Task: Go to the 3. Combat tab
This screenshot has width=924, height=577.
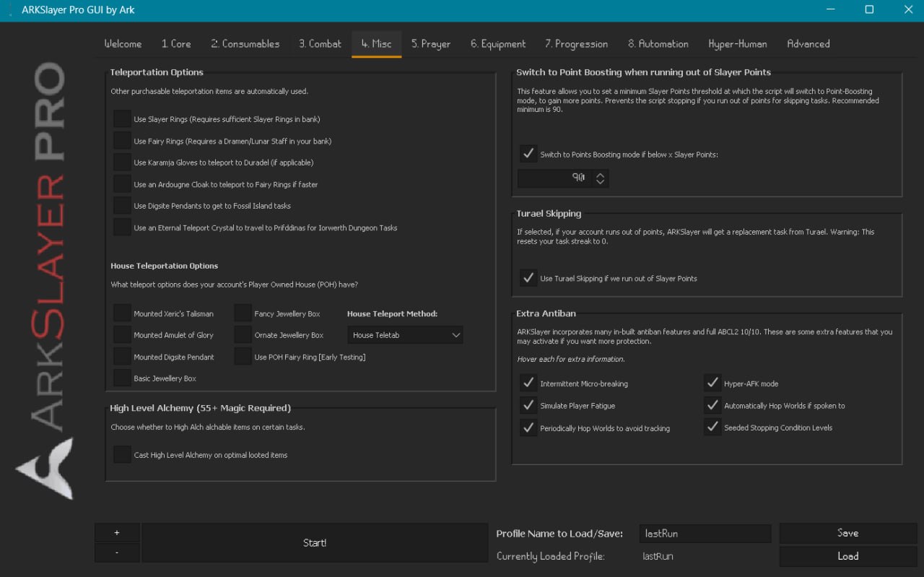Action: pos(320,44)
